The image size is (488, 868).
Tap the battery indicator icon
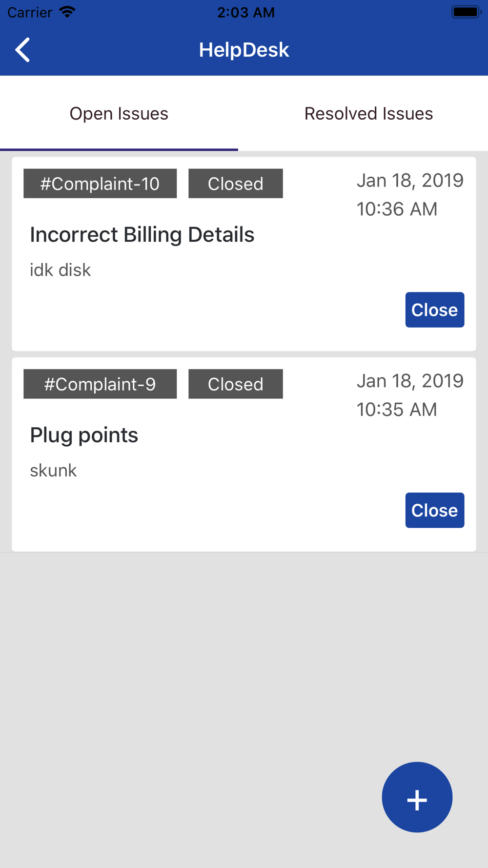[x=466, y=12]
